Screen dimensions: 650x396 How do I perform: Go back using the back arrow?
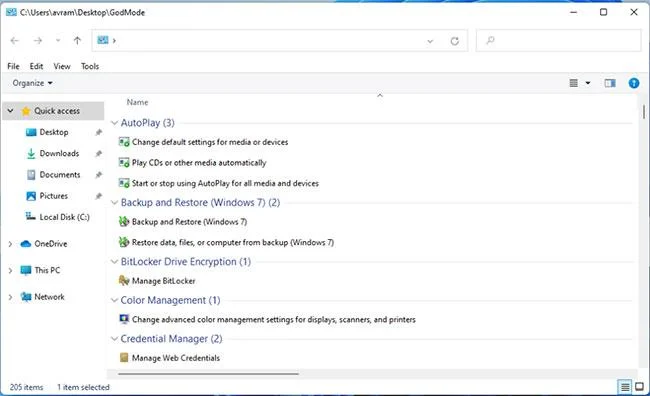click(x=15, y=40)
